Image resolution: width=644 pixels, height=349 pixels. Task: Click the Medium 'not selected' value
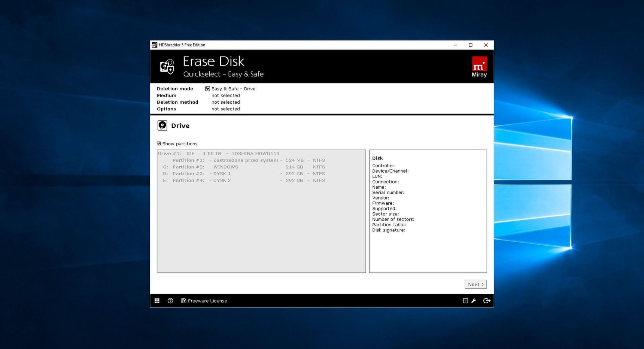(225, 95)
